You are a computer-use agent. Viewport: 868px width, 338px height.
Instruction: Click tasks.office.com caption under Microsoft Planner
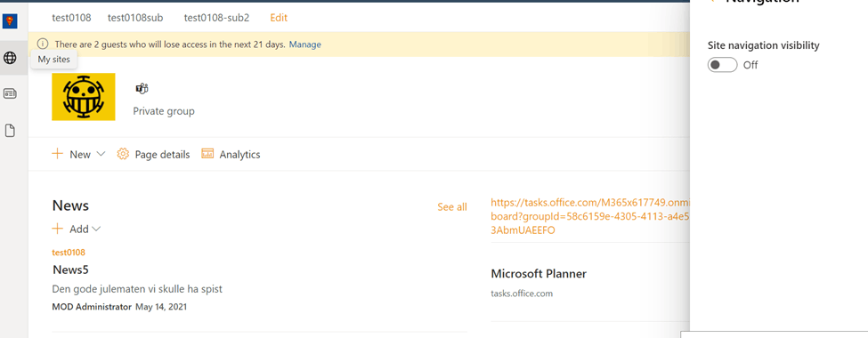point(522,294)
